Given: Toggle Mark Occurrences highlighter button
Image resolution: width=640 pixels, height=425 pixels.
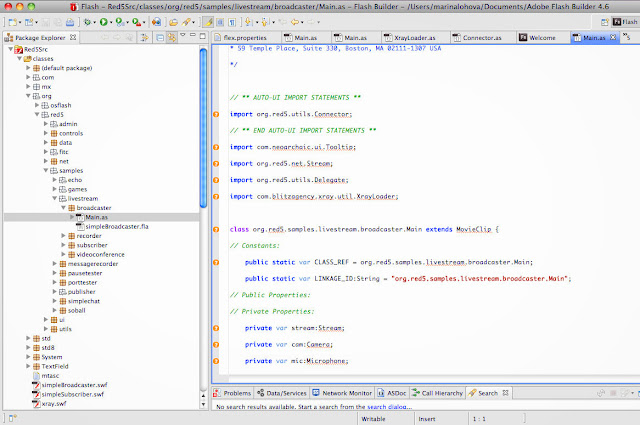Looking at the screenshot, I should (x=208, y=22).
